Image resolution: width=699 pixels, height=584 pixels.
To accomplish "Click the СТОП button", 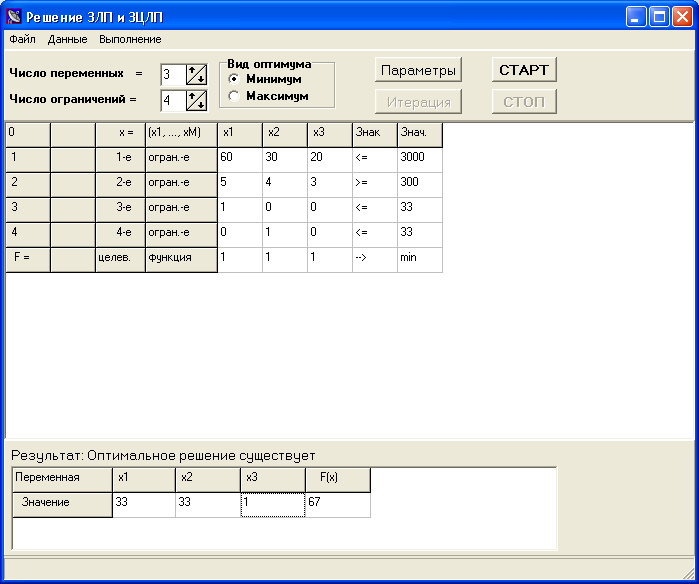I will 524,102.
